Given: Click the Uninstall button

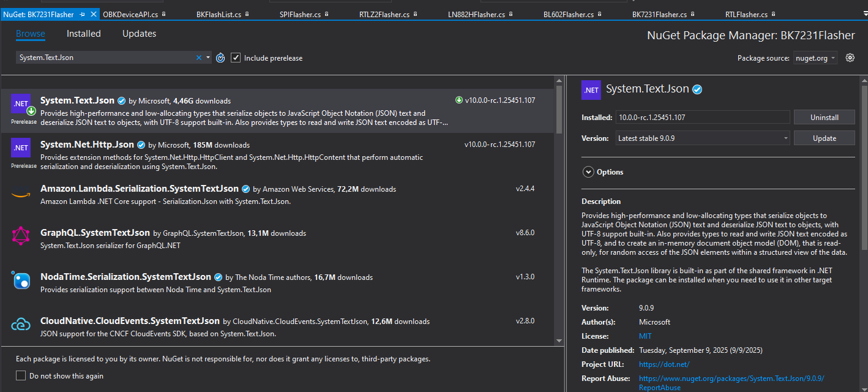Looking at the screenshot, I should [824, 117].
